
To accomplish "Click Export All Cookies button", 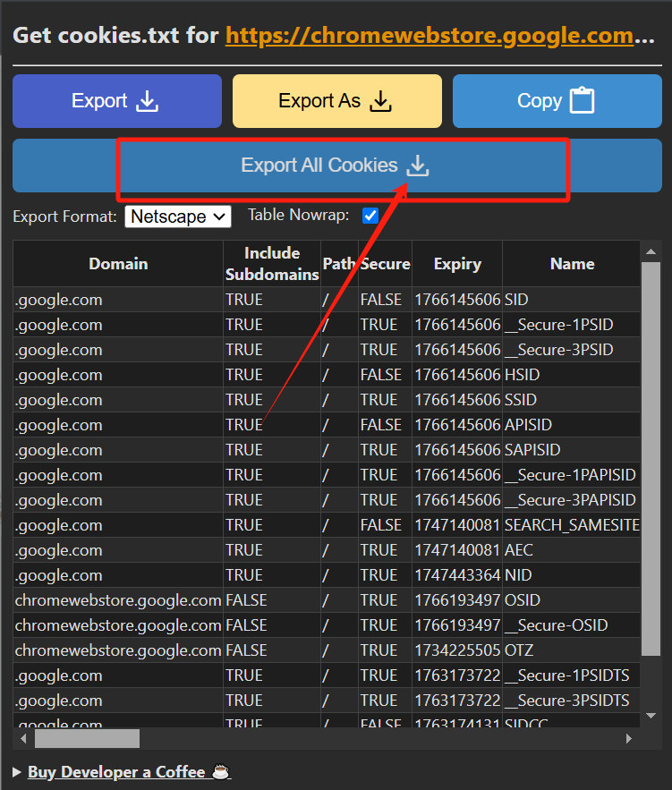I will [337, 166].
